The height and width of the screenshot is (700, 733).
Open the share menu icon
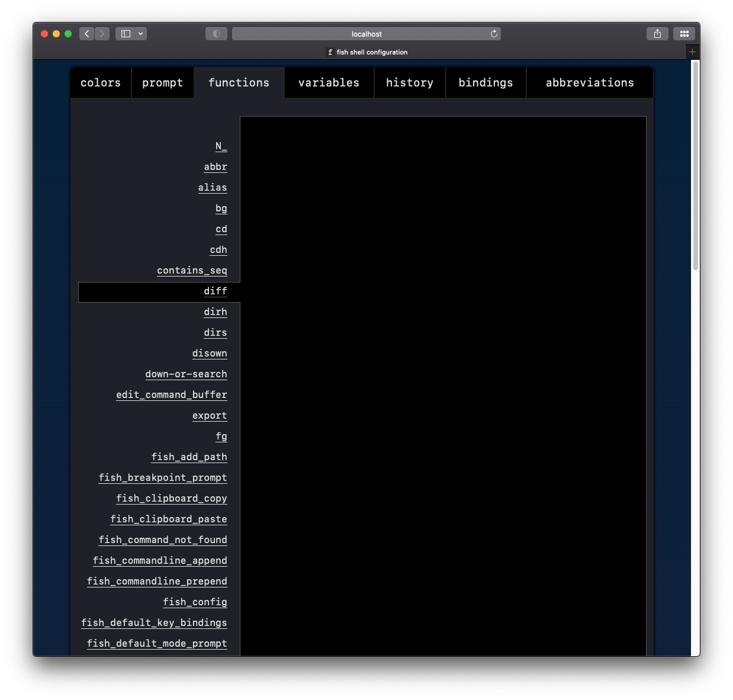[657, 34]
